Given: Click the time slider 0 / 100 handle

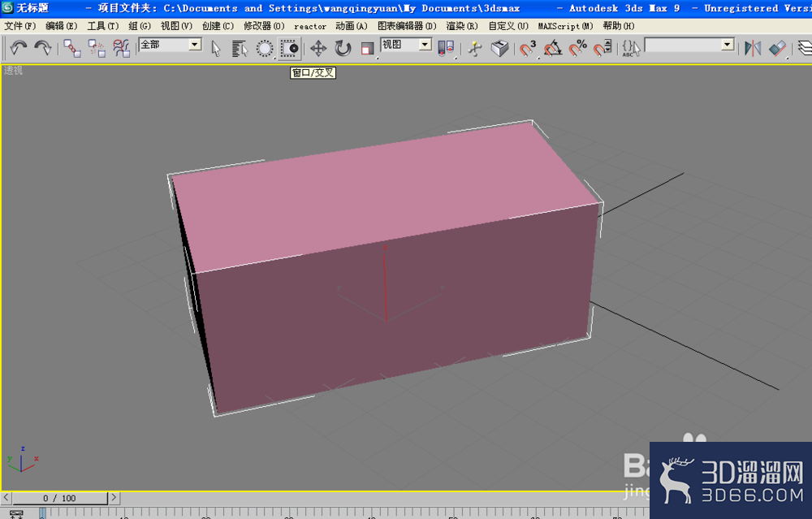Looking at the screenshot, I should 59,498.
